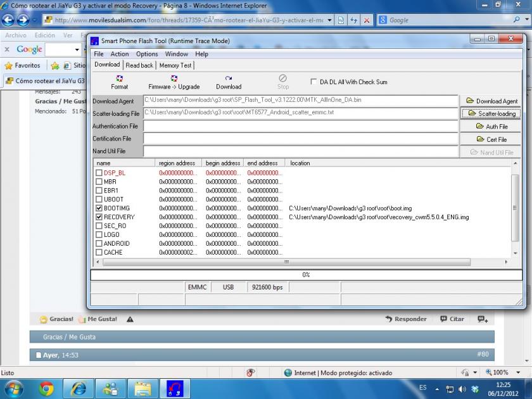This screenshot has width=532, height=399.
Task: Click the IE stop loading X icon
Action: click(x=367, y=20)
